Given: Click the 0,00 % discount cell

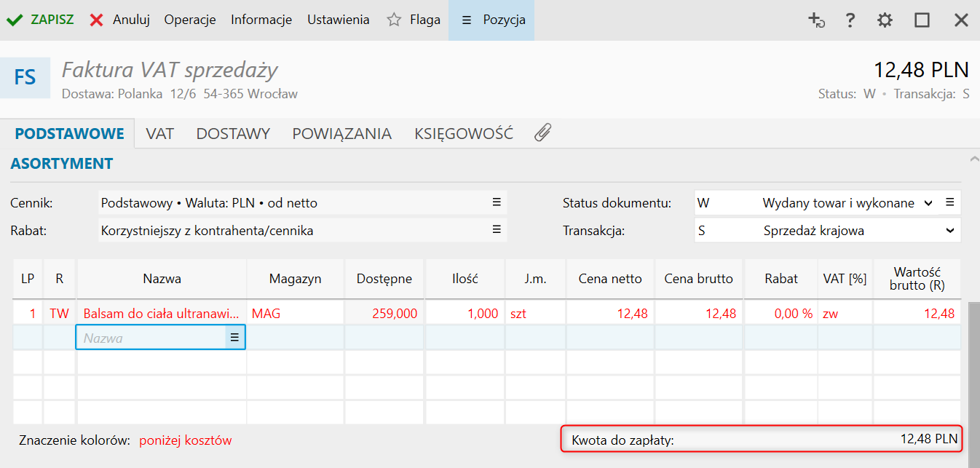Looking at the screenshot, I should point(781,314).
